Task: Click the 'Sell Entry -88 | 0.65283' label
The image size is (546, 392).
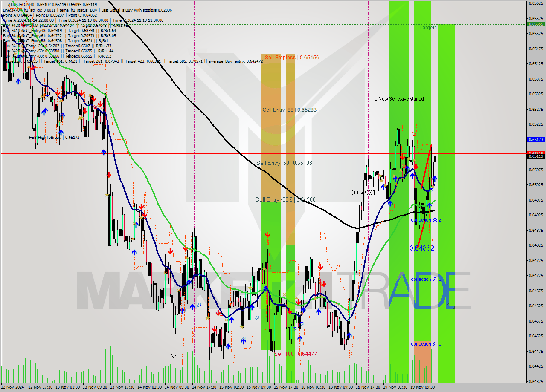Action: pos(290,110)
